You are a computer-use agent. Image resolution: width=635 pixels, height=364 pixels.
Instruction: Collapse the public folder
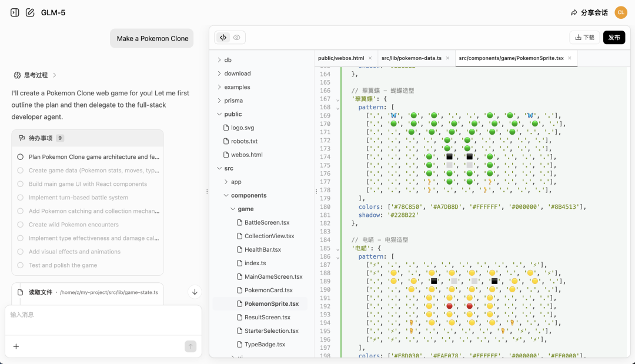point(219,114)
